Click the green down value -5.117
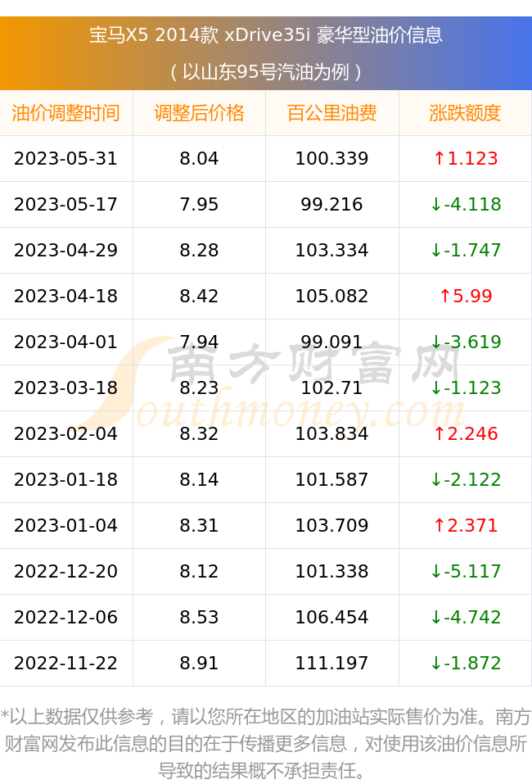Viewport: 532px width, 784px height. pos(466,571)
